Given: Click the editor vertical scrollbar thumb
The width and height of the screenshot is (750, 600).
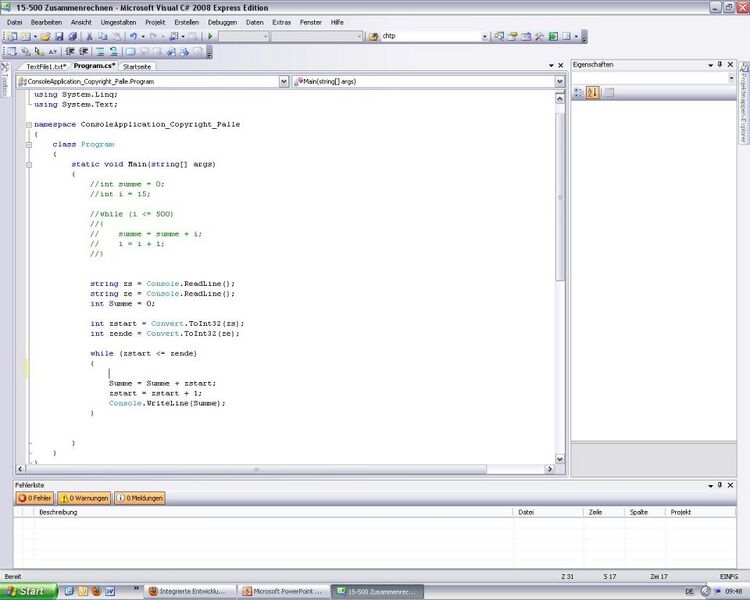Looking at the screenshot, I should click(560, 197).
